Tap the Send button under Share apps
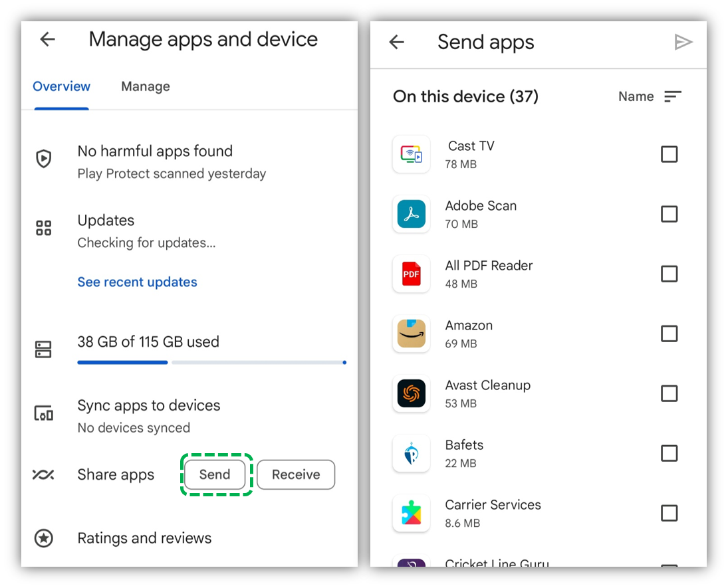 [x=215, y=474]
